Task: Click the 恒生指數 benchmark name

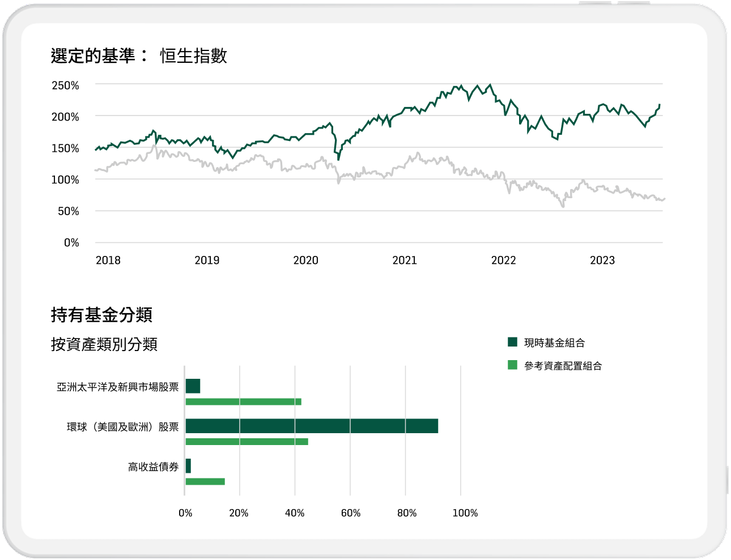Action: coord(194,56)
